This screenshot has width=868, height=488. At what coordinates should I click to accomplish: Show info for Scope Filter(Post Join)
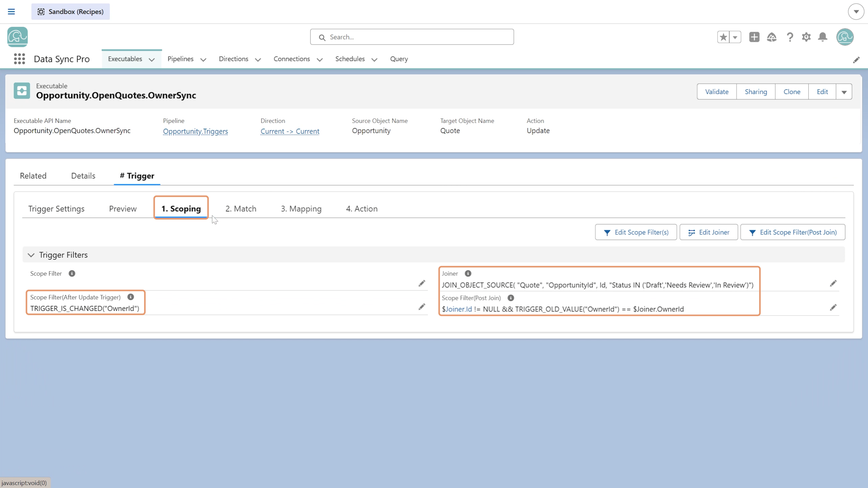(510, 298)
